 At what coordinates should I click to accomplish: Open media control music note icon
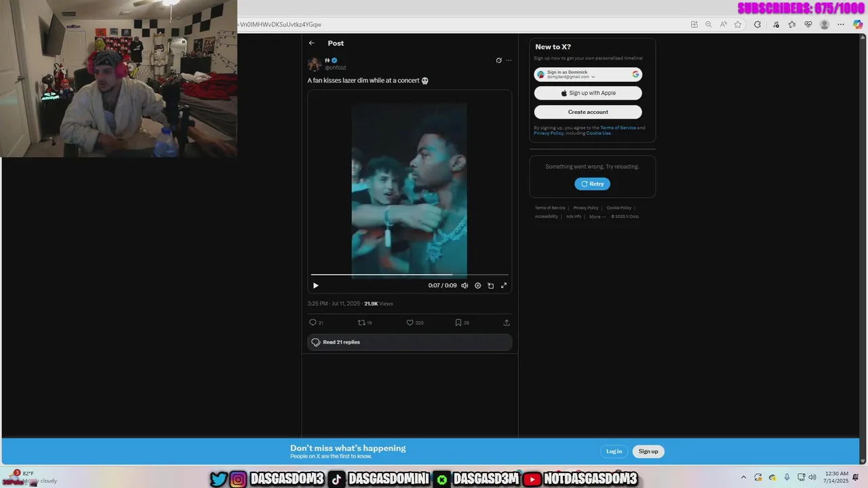point(775,24)
